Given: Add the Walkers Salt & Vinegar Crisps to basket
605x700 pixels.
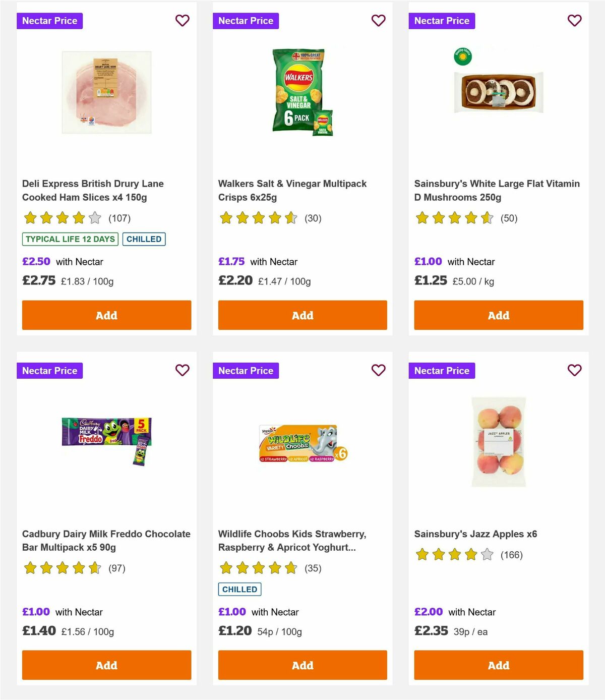Looking at the screenshot, I should click(x=302, y=315).
